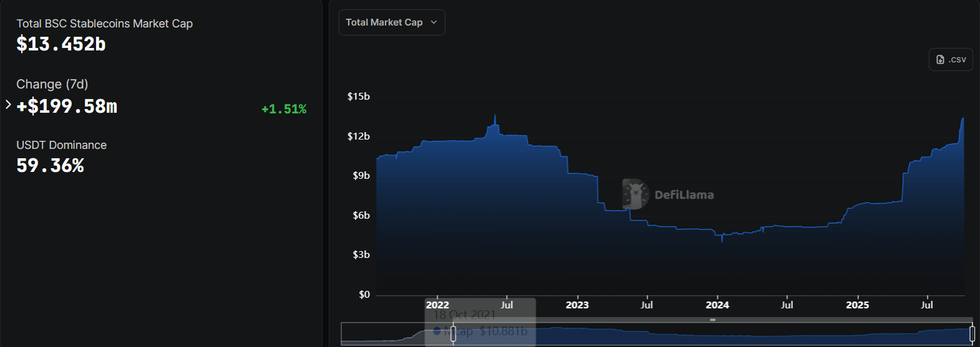
Task: Click the chart low point near 2024
Action: (722, 240)
